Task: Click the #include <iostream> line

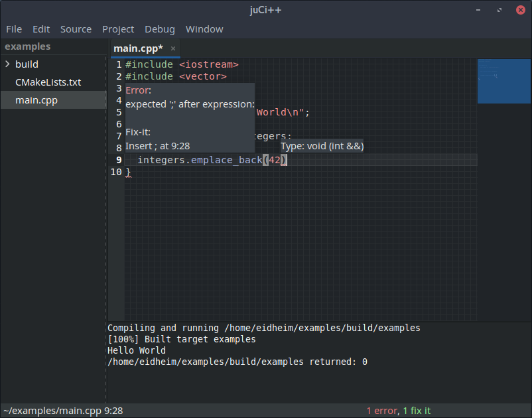Action: coord(181,64)
